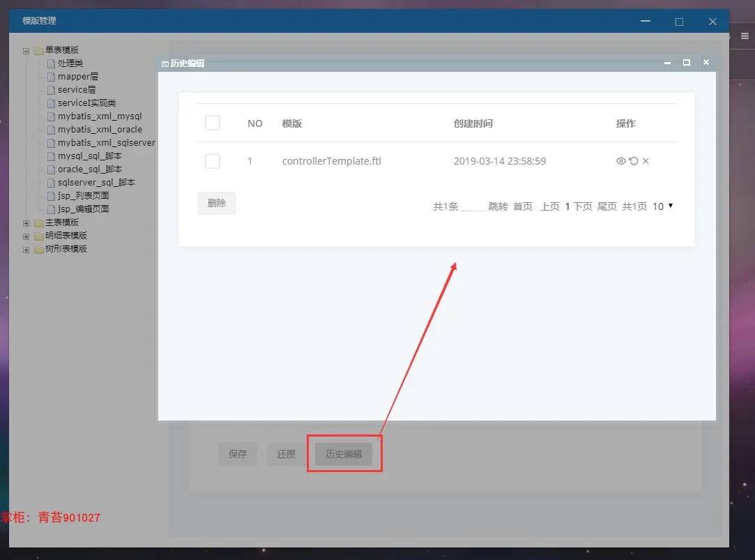
Task: Open the page size dropdown showing 10
Action: (x=662, y=206)
